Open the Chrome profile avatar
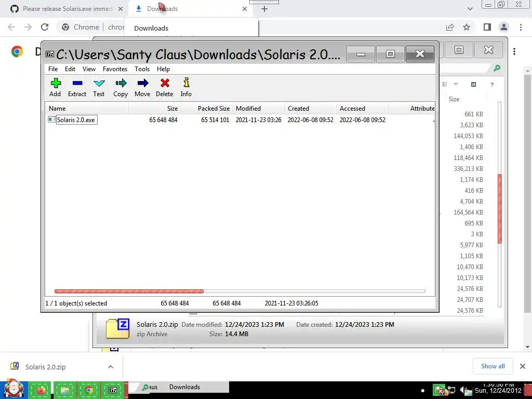 coord(504,27)
